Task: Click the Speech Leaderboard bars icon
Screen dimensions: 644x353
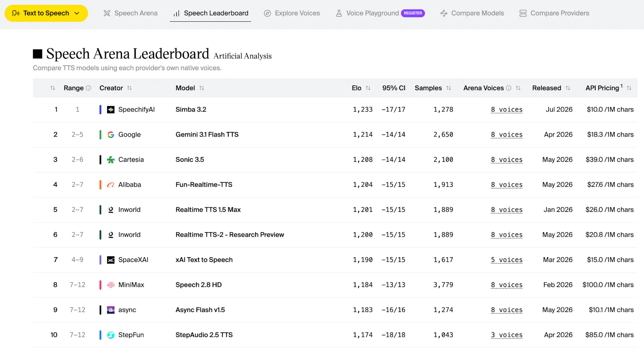Action: tap(176, 13)
